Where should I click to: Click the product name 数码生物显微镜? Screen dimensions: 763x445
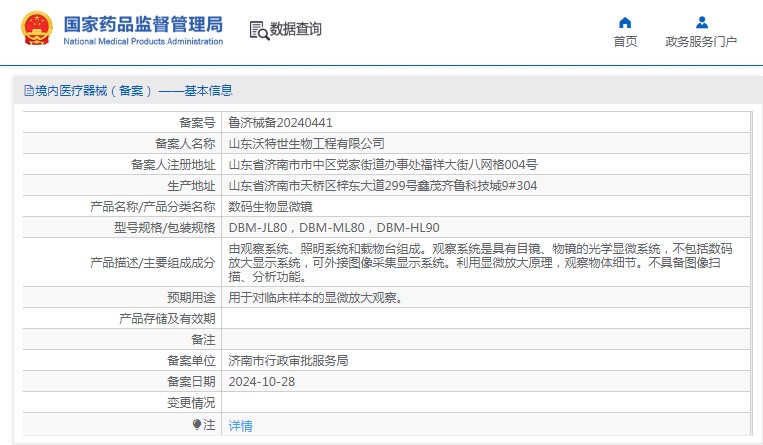270,206
